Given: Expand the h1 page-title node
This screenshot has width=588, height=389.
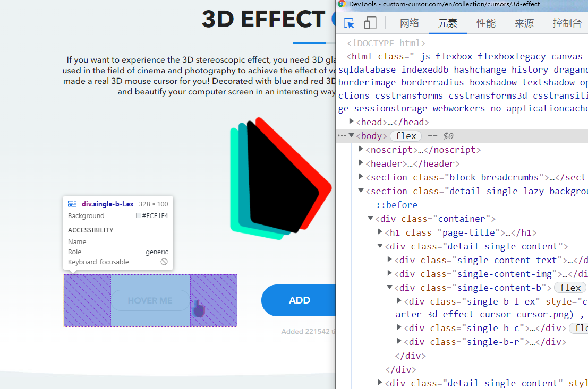Looking at the screenshot, I should click(x=380, y=232).
